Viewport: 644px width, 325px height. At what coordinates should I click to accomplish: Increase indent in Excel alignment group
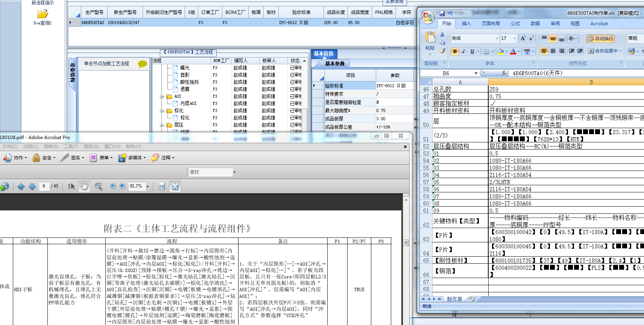(580, 51)
